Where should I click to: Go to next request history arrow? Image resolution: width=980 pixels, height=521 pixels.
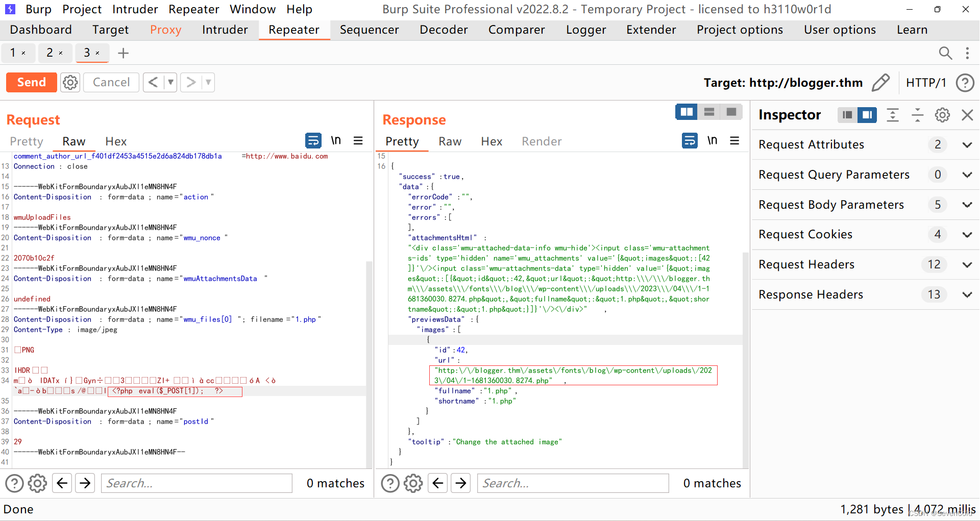pos(191,82)
